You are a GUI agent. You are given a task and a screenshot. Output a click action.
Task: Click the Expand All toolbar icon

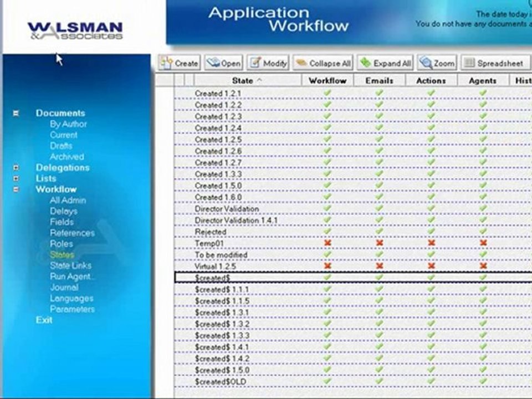[x=365, y=63]
